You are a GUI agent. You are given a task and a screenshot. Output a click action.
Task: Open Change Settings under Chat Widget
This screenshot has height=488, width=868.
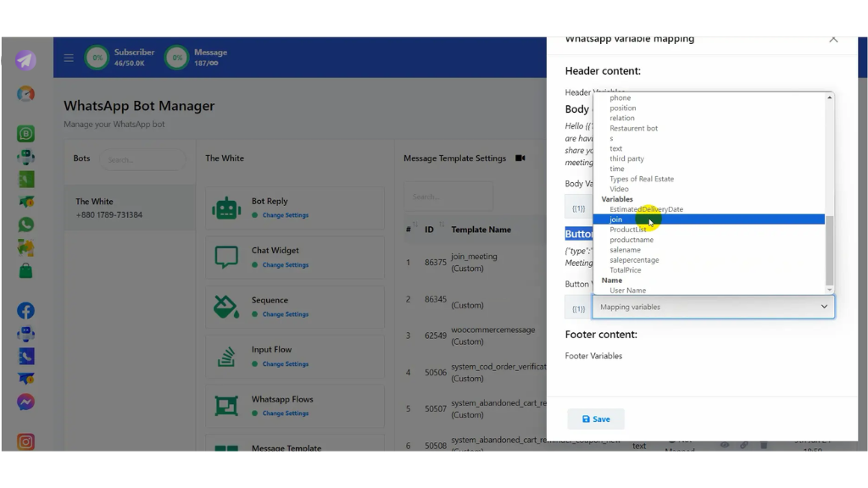click(x=285, y=265)
